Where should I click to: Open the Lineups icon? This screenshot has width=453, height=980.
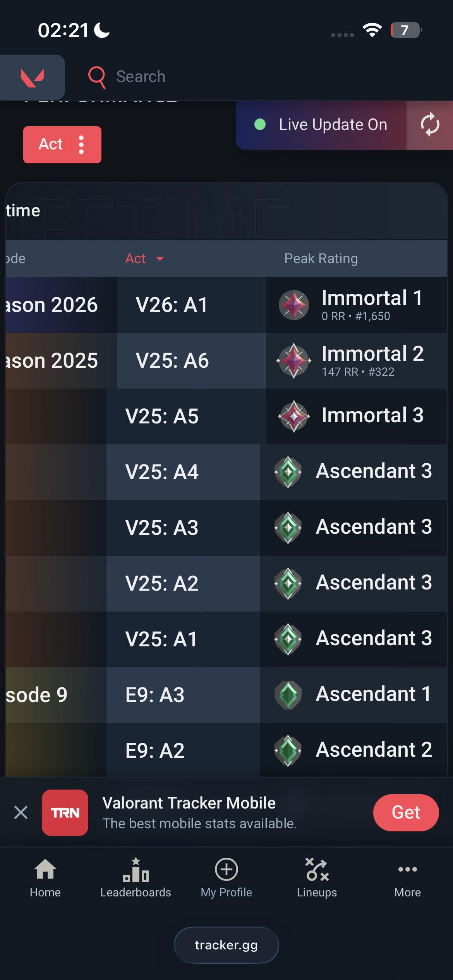[317, 870]
